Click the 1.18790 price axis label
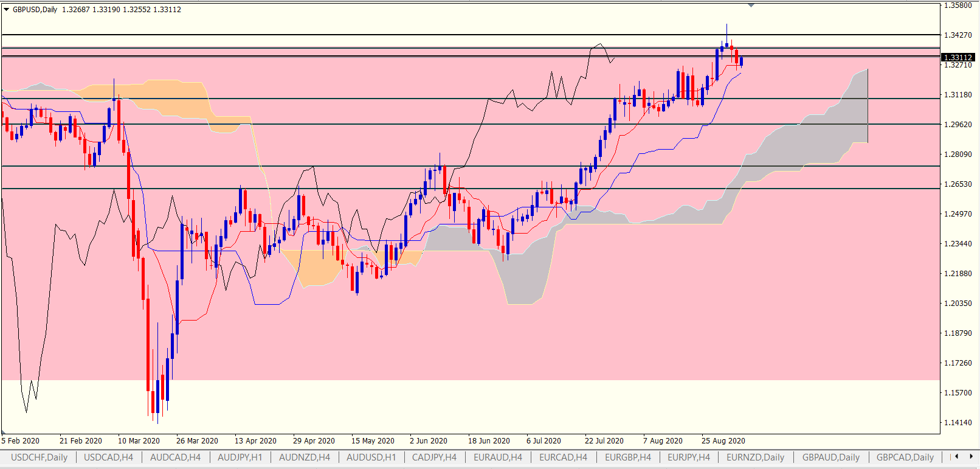Screen dimensions: 980x469 pos(958,333)
